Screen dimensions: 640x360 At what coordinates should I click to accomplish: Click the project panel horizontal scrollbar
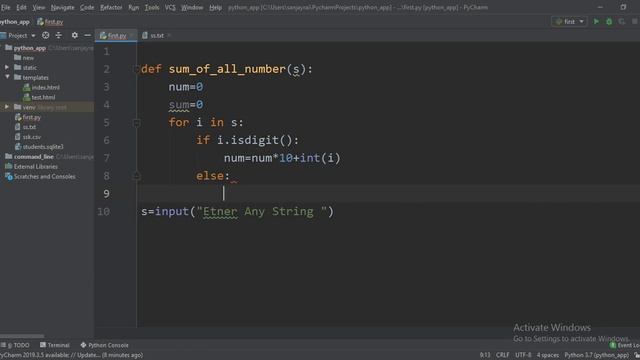pyautogui.click(x=22, y=336)
